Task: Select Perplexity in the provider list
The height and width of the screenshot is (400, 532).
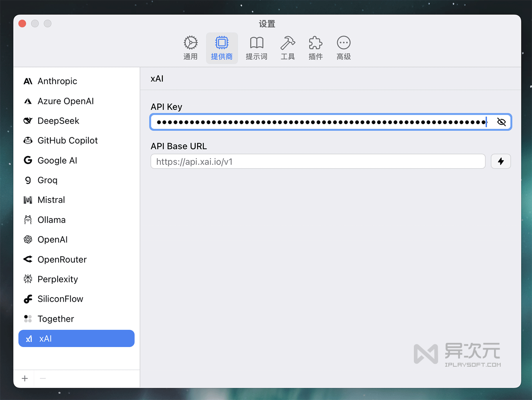Action: click(x=58, y=279)
